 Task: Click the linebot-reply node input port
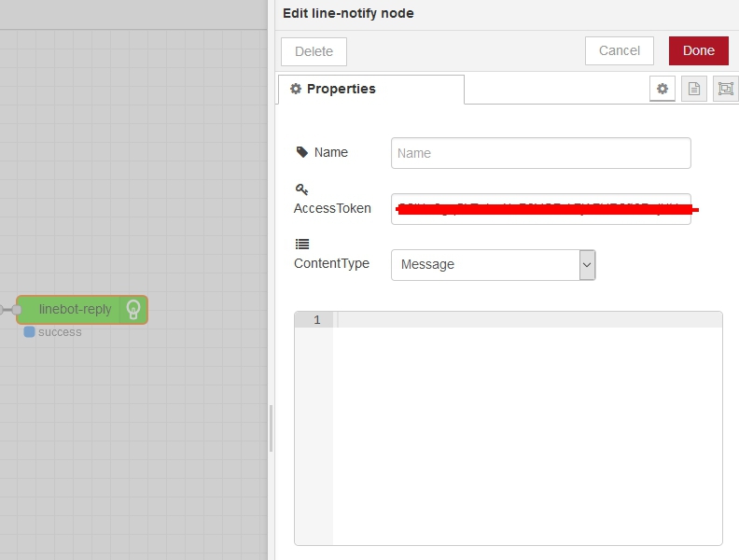[x=17, y=310]
